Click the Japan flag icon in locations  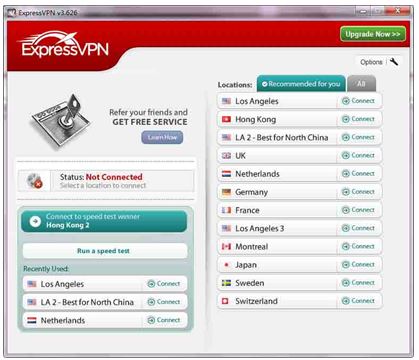point(227,265)
